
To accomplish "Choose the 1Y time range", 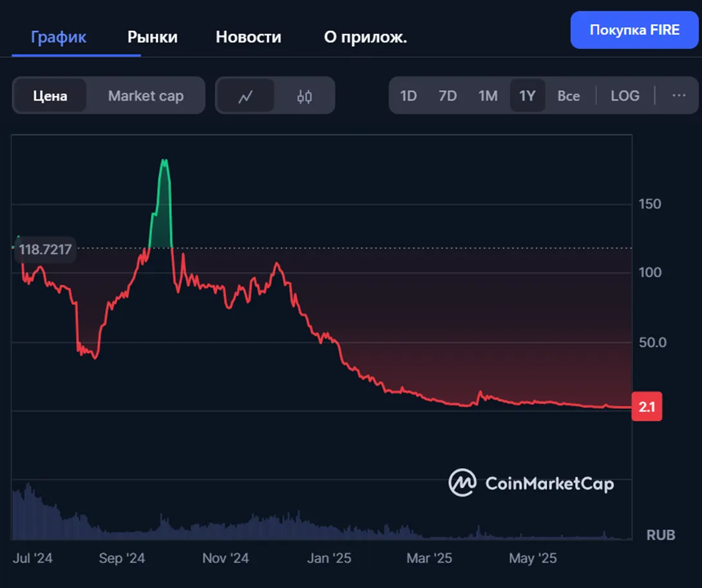I will (x=527, y=96).
